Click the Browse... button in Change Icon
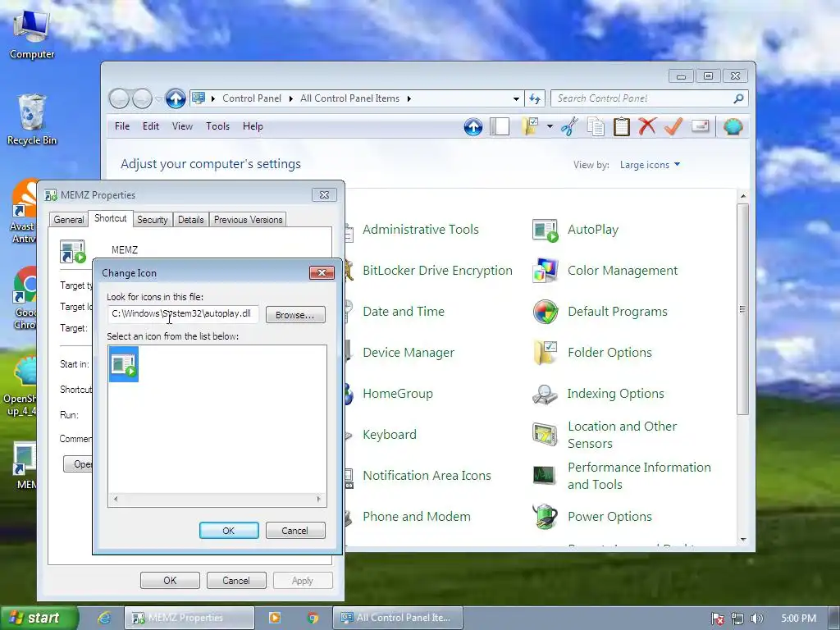840x630 pixels. 295,315
